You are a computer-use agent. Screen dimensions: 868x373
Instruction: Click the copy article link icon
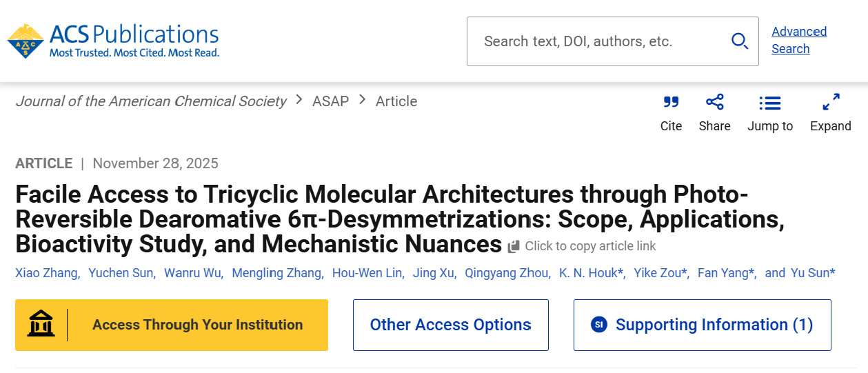click(x=514, y=247)
